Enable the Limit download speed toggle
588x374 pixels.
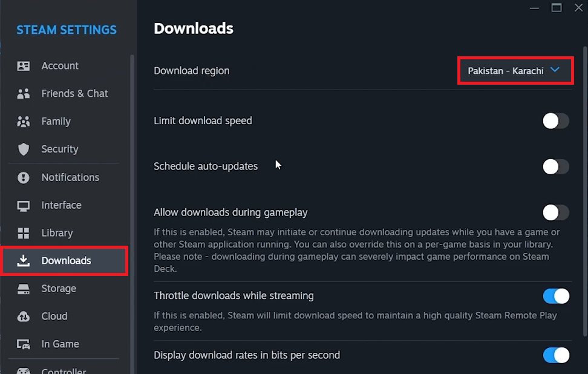tap(556, 121)
